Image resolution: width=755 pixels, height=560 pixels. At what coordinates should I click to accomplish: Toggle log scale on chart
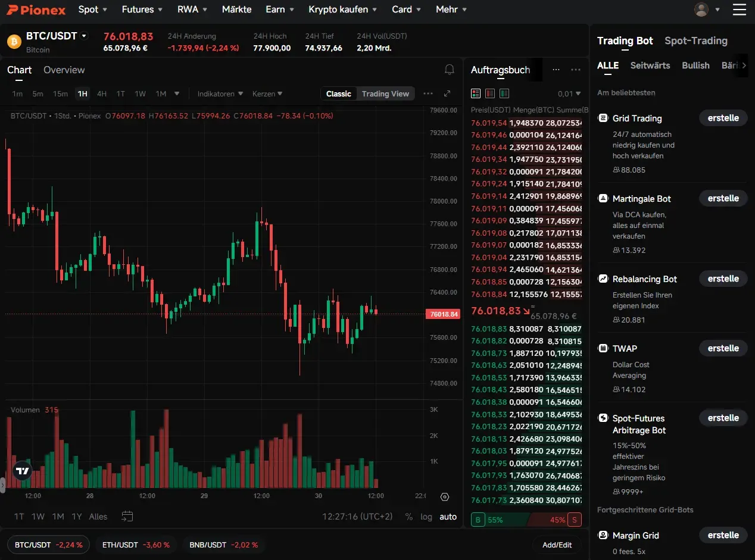(x=426, y=517)
